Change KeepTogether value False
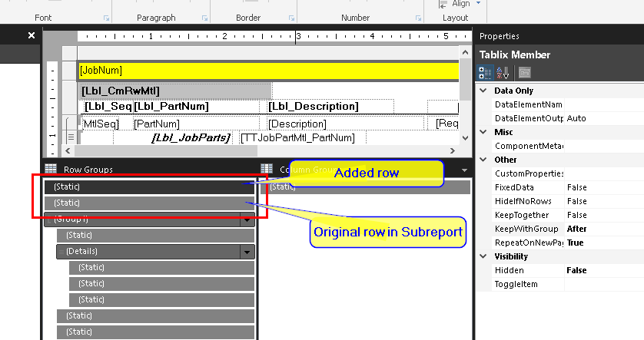 (x=604, y=215)
